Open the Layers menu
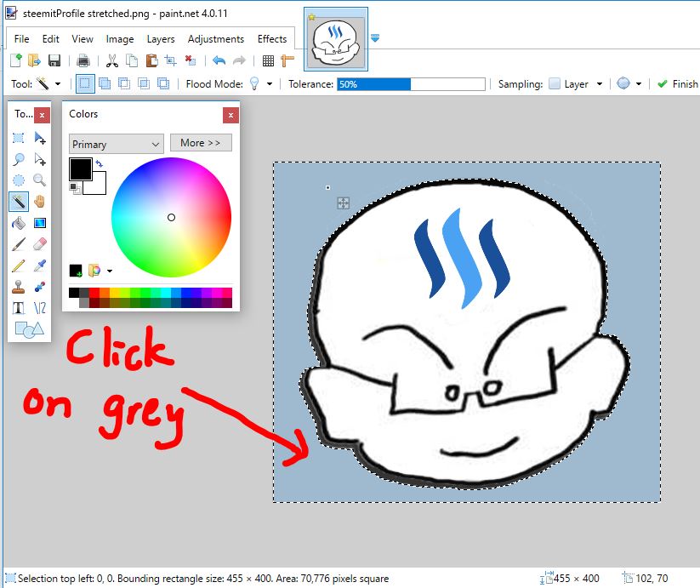Screen dimensions: 700x588 [161, 39]
